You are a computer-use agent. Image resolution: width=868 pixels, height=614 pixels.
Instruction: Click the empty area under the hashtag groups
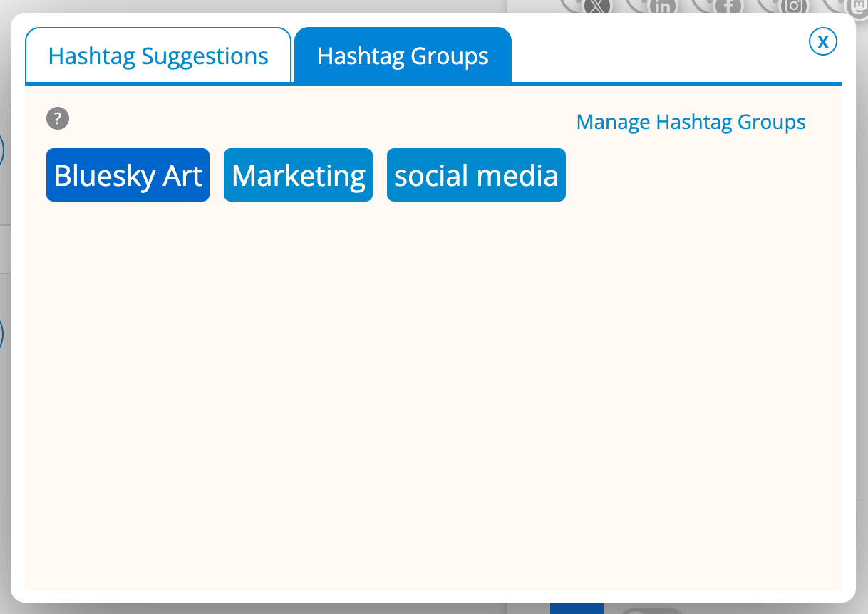[428, 392]
